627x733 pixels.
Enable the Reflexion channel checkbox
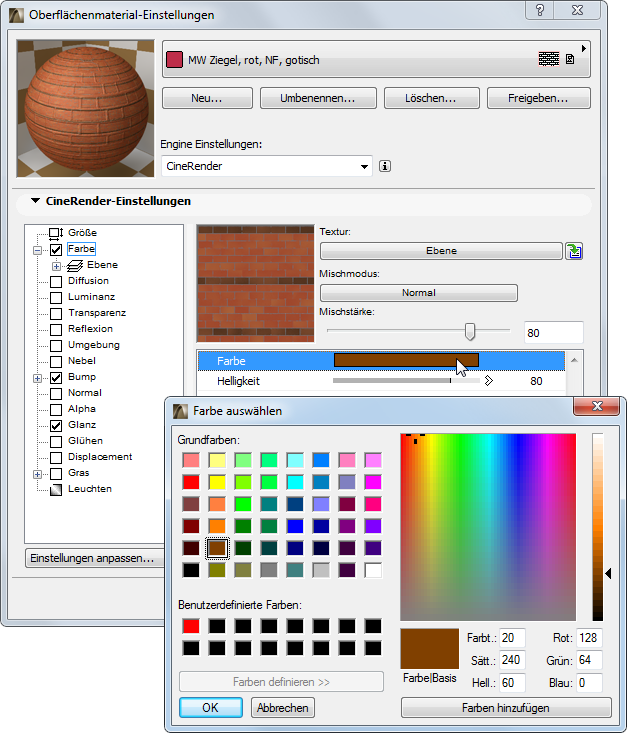[x=56, y=330]
